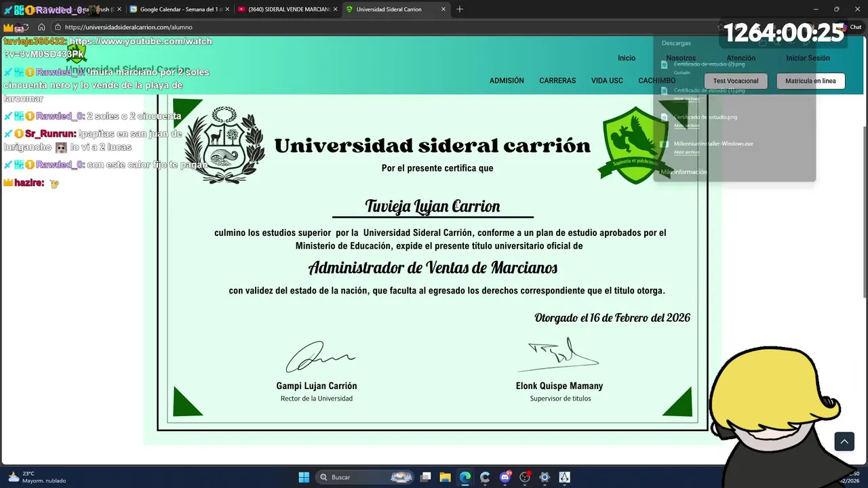Click the Certificado de estudio (1).png download
Image resolution: width=868 pixels, height=488 pixels.
coord(709,90)
